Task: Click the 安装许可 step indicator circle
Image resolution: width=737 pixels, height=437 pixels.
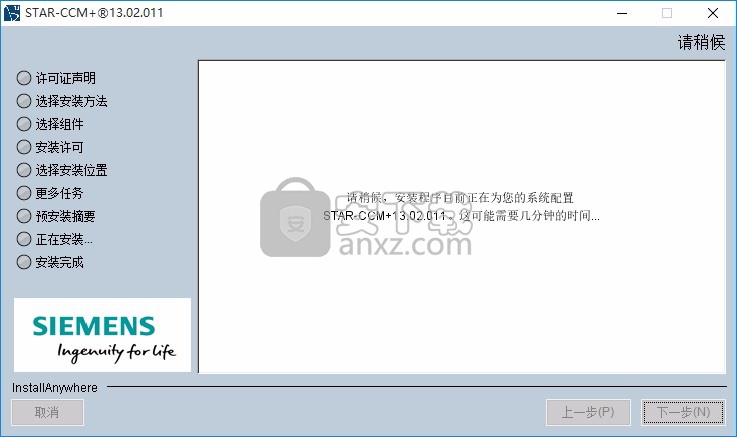Action: tap(24, 147)
